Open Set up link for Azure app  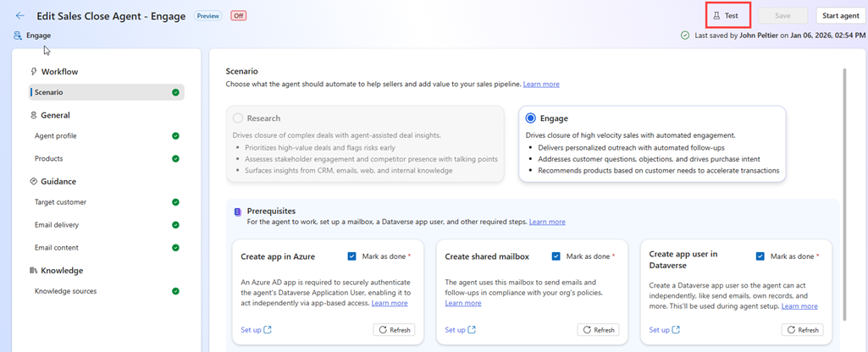256,330
